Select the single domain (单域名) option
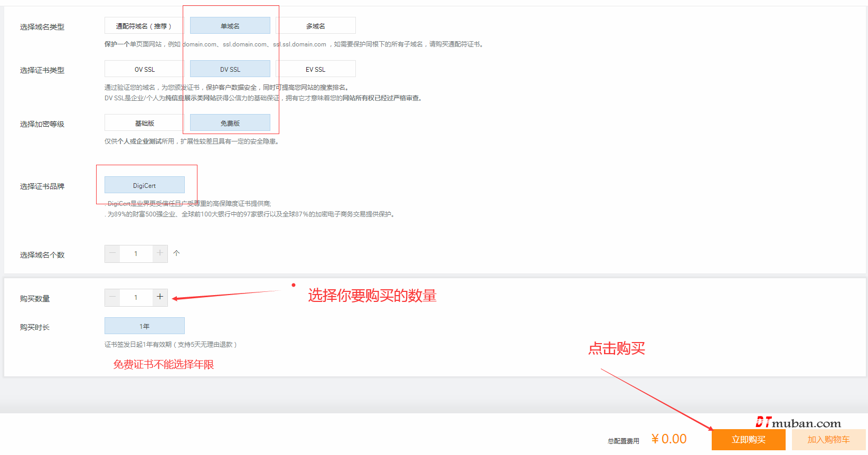This screenshot has width=868, height=455. click(230, 26)
